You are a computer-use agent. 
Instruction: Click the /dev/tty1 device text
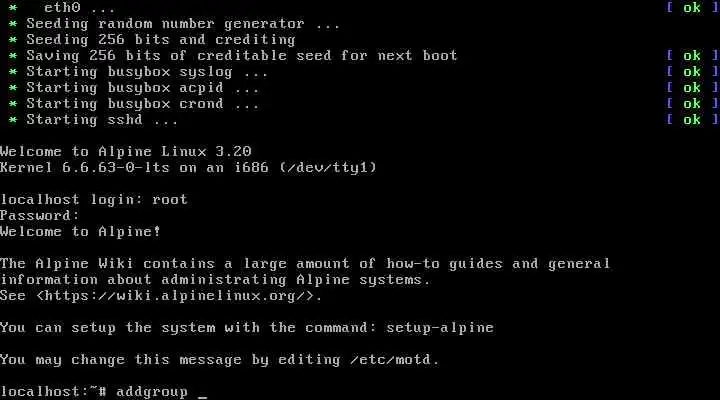pyautogui.click(x=328, y=167)
